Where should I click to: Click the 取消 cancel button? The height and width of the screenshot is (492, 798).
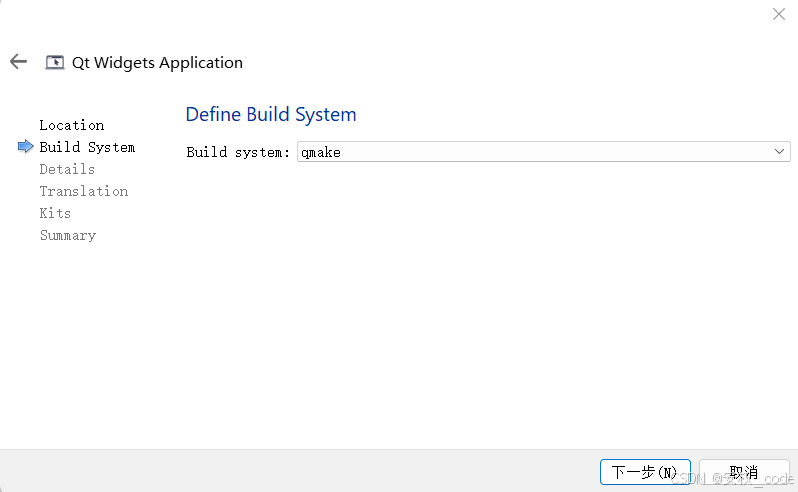tap(744, 472)
